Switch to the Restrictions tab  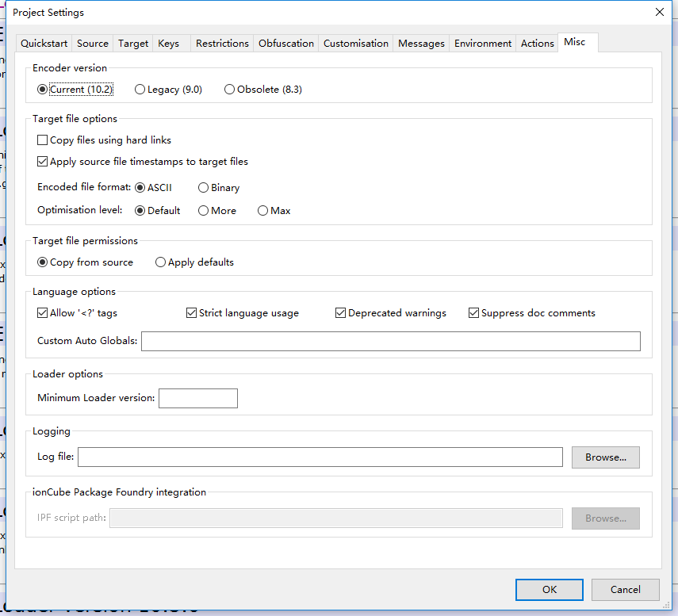[222, 44]
